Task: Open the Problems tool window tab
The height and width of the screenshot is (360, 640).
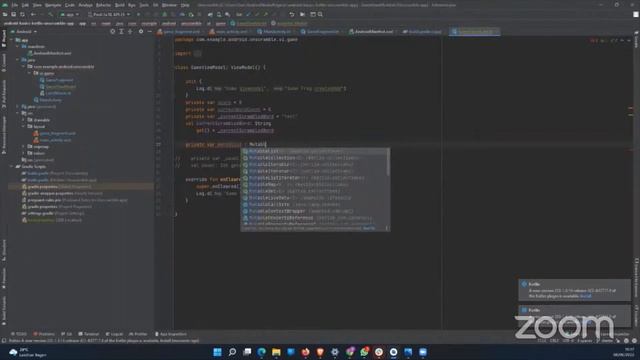Action: (x=44, y=334)
